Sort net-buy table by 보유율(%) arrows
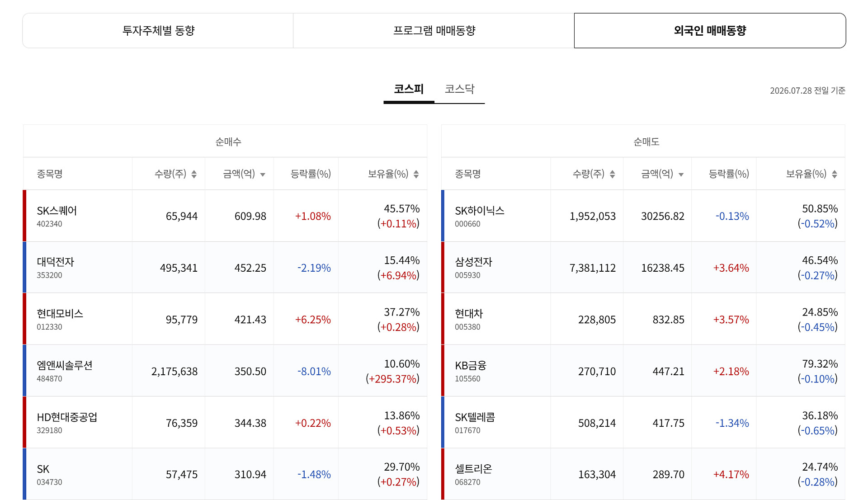 [416, 174]
